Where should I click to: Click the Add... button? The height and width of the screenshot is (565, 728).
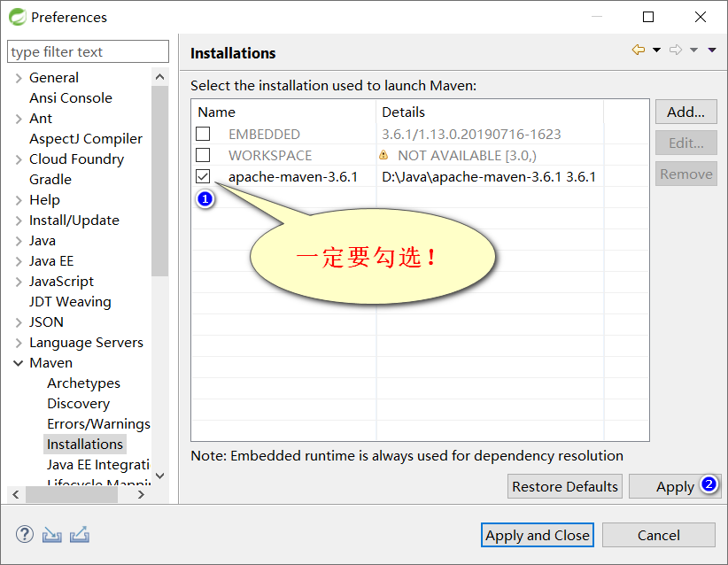[685, 112]
